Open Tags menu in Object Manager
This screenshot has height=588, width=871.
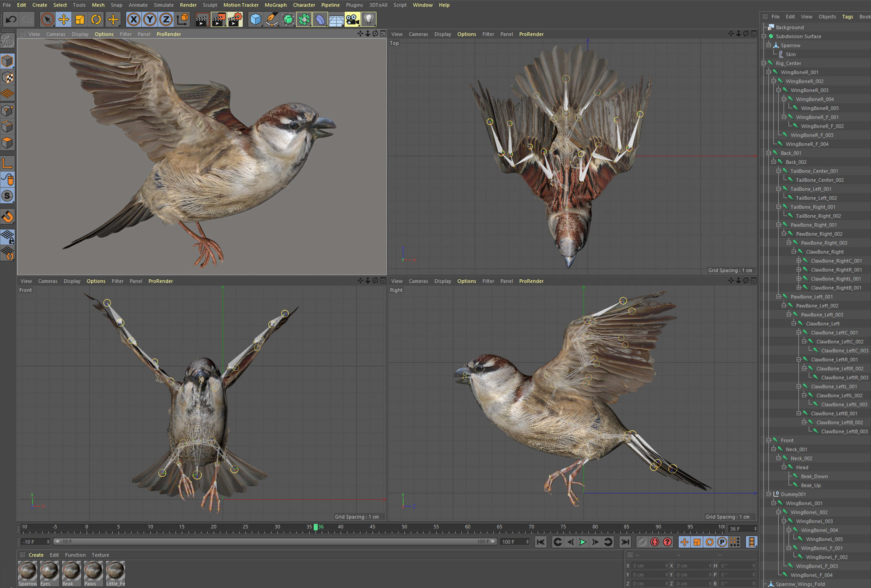coord(847,17)
